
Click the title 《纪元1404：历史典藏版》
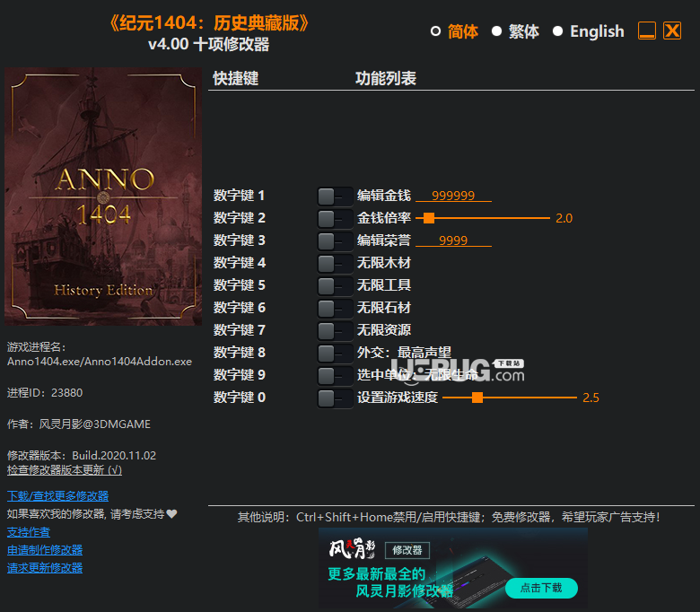pyautogui.click(x=209, y=23)
